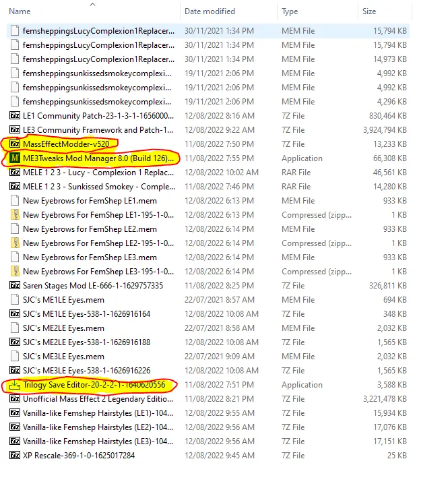
Task: Select SJC's ME3LE Eyes.mem file name
Action: point(63,357)
